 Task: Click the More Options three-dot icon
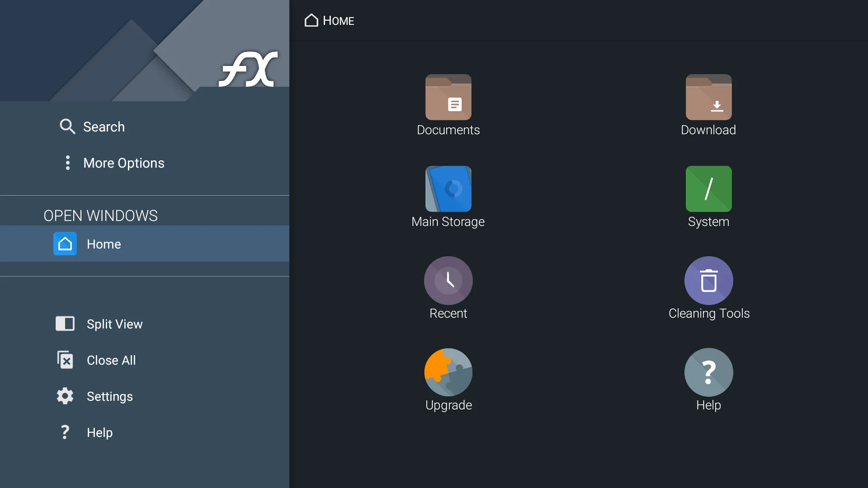(x=67, y=163)
